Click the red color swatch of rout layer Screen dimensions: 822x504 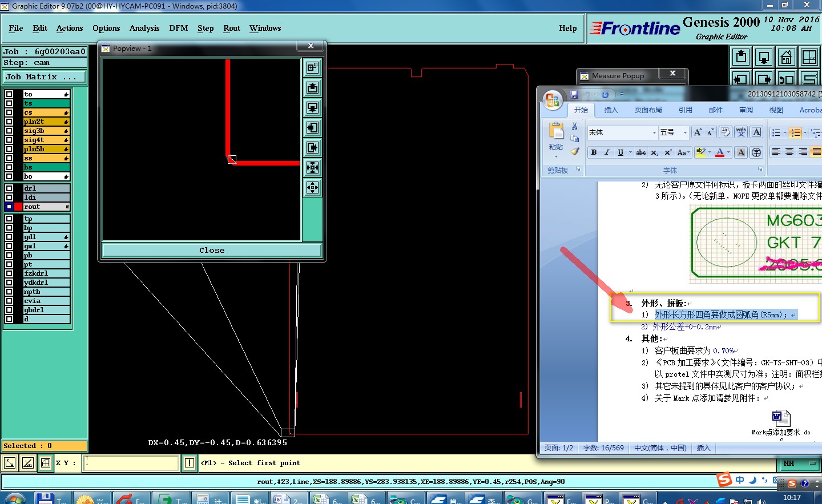18,207
